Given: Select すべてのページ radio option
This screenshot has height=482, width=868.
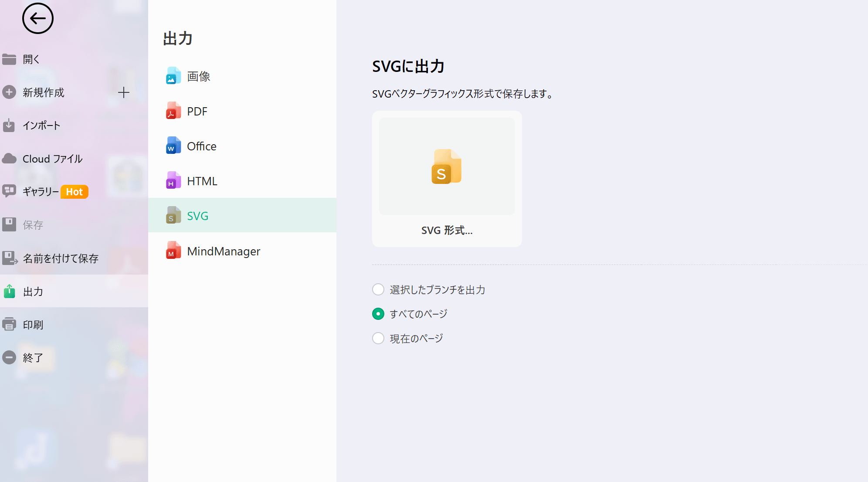Looking at the screenshot, I should [x=378, y=314].
